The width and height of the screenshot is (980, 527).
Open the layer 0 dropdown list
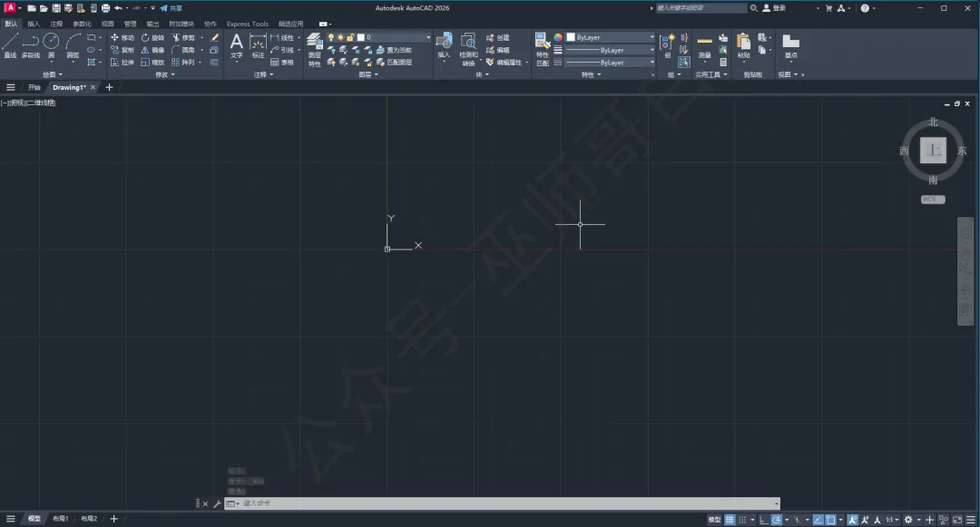(x=428, y=37)
